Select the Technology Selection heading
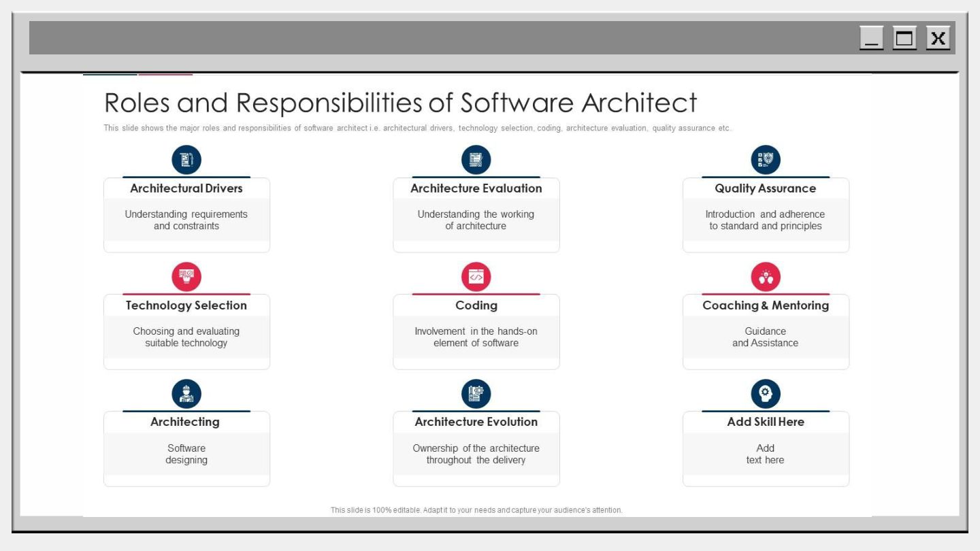 pyautogui.click(x=186, y=305)
